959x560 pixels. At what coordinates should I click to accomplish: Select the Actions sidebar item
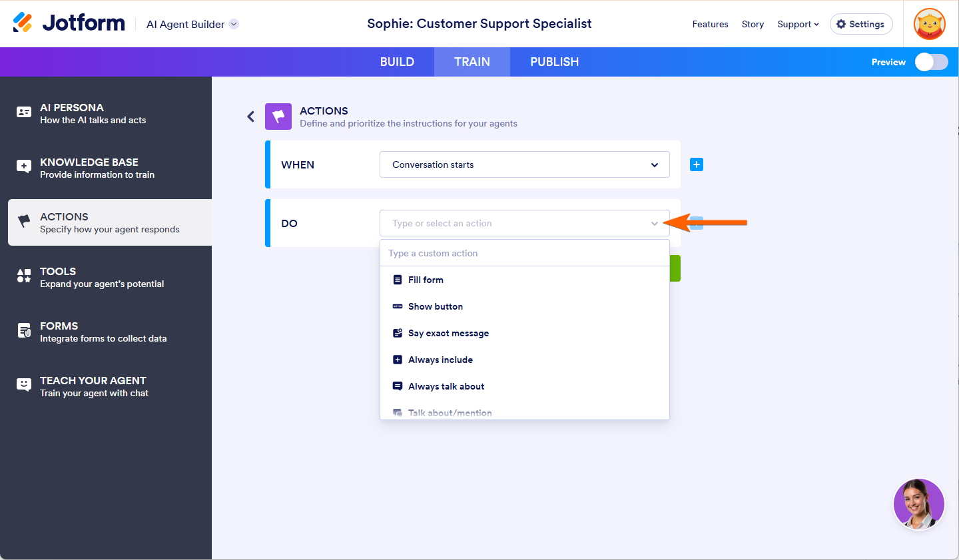[x=110, y=222]
